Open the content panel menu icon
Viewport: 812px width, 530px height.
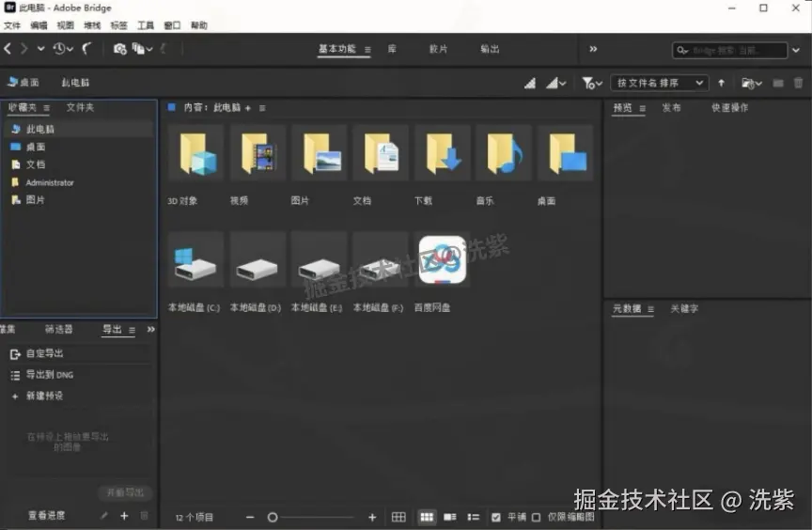click(x=262, y=108)
